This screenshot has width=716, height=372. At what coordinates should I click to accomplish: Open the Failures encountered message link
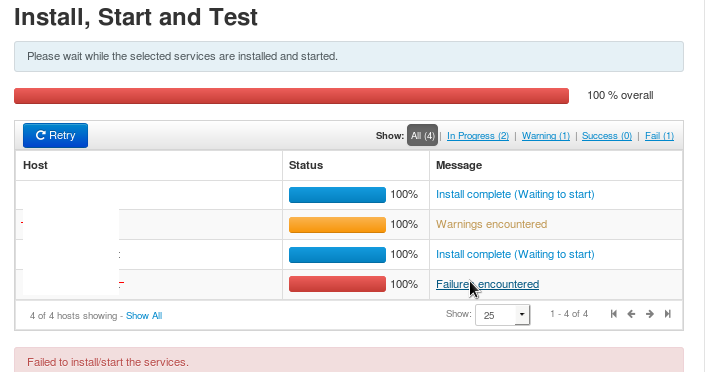487,284
